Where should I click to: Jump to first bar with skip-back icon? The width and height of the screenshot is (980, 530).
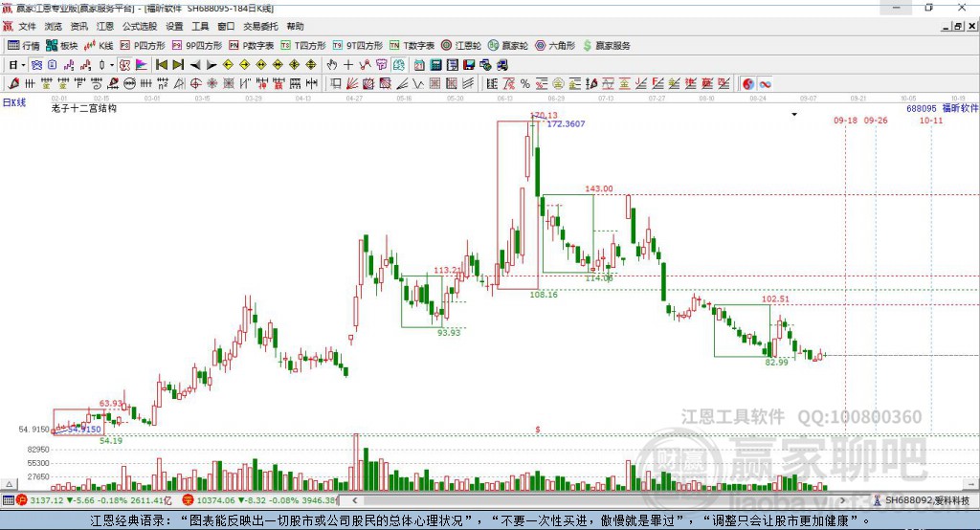coord(162,65)
